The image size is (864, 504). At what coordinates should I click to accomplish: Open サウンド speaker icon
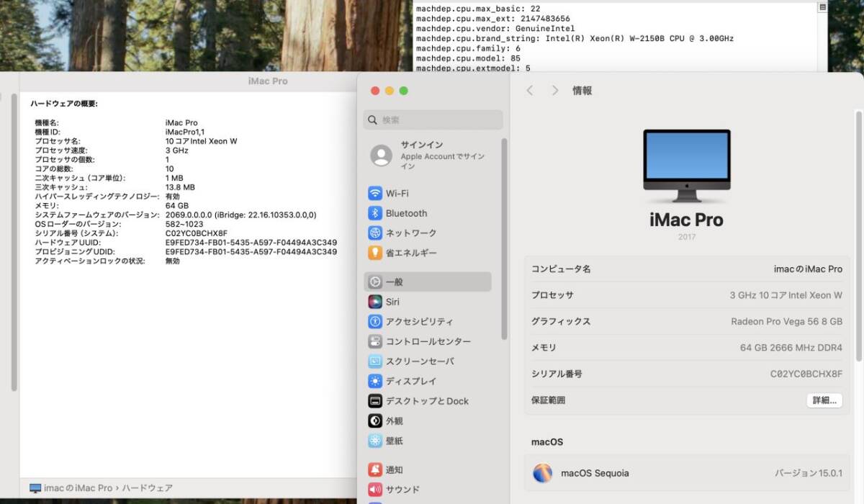pyautogui.click(x=375, y=490)
